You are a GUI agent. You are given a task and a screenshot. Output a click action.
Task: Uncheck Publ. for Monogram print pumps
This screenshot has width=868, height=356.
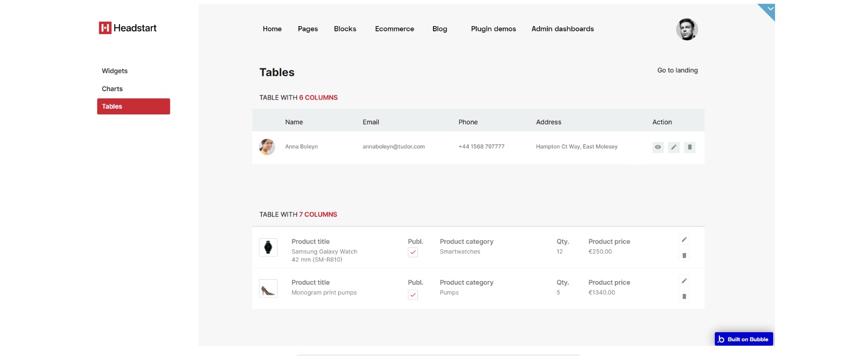[413, 295]
